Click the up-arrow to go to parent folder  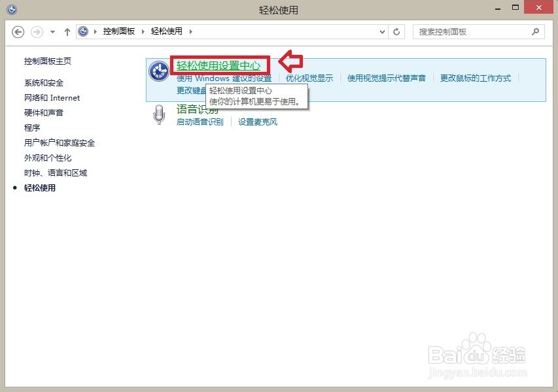pos(67,31)
